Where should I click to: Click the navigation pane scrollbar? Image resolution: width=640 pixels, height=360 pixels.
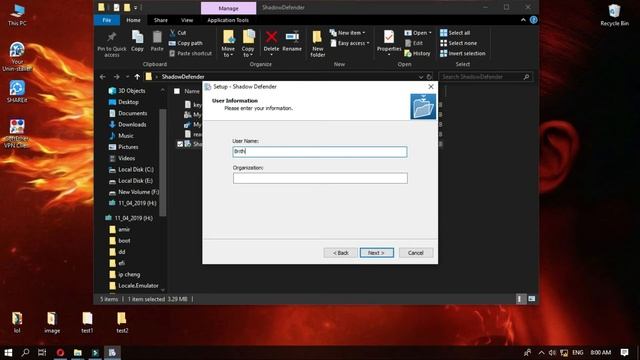coord(162,162)
